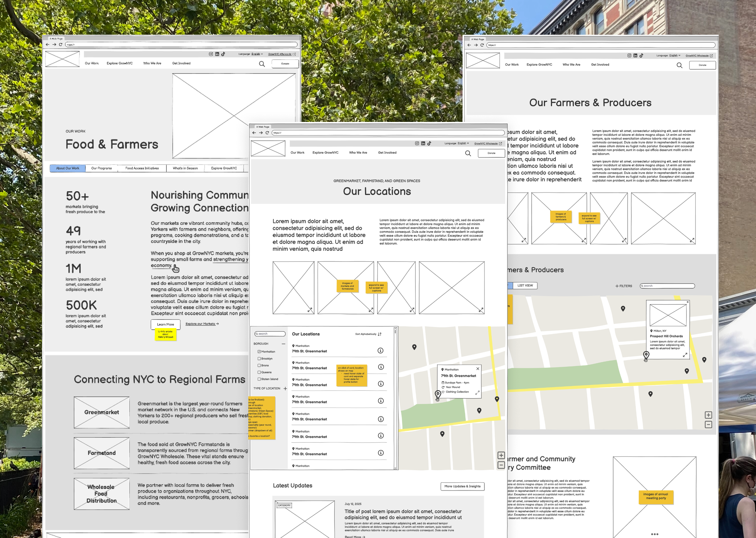Select the Food Access Initiatives tab
Image resolution: width=756 pixels, height=538 pixels.
point(142,168)
